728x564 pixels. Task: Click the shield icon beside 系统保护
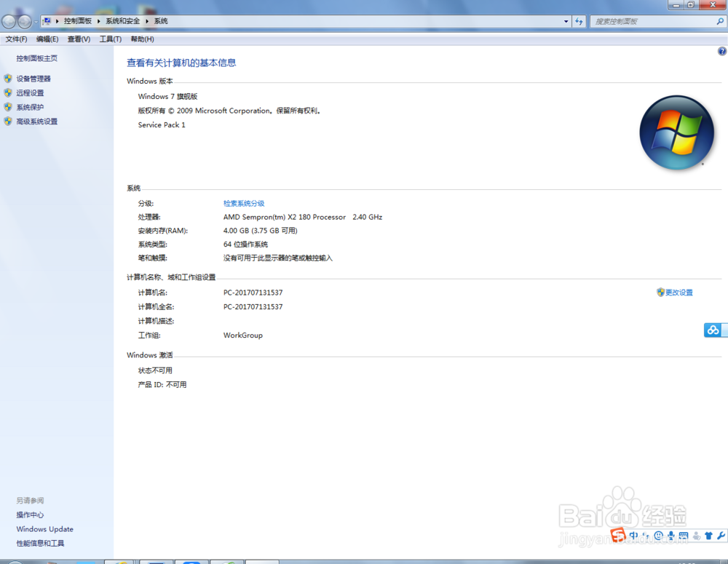pyautogui.click(x=8, y=107)
